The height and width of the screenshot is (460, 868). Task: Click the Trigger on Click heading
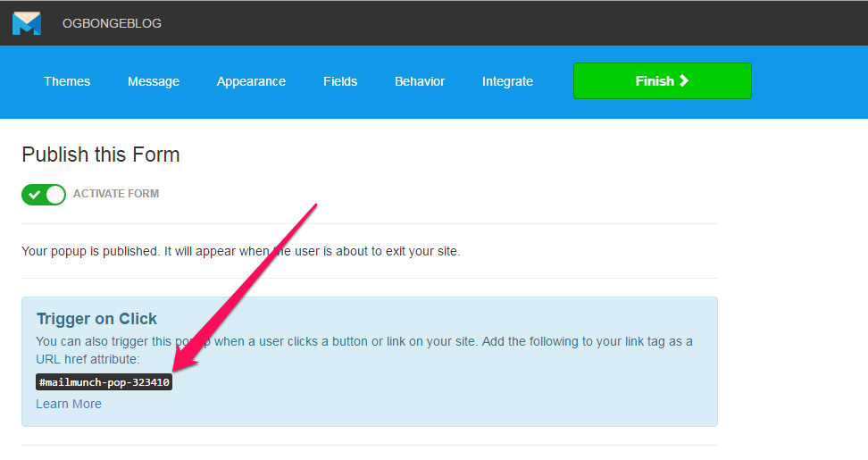96,319
